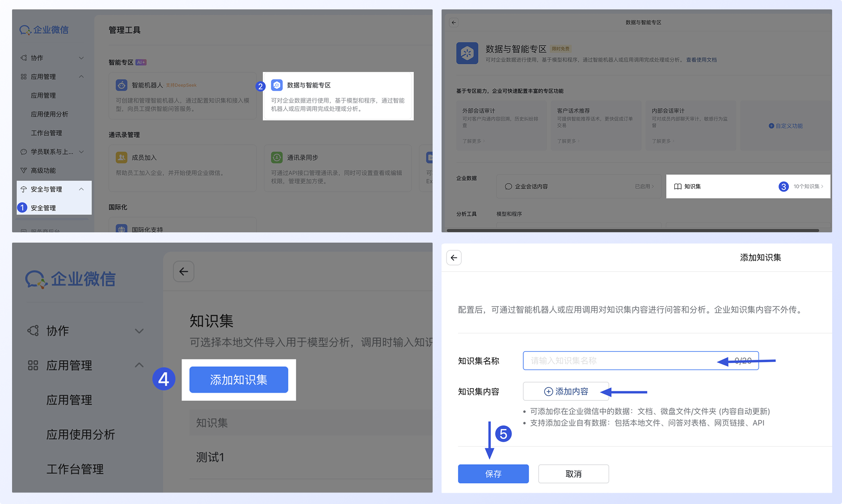The width and height of the screenshot is (842, 504).
Task: Click the 添加知识集 button
Action: [x=239, y=380]
